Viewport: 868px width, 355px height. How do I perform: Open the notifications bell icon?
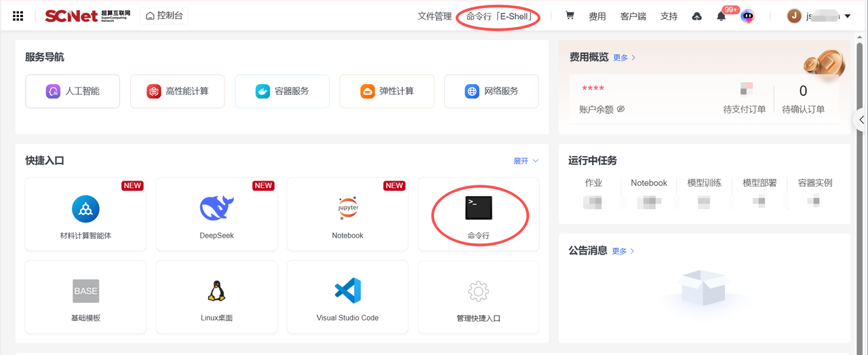point(721,16)
